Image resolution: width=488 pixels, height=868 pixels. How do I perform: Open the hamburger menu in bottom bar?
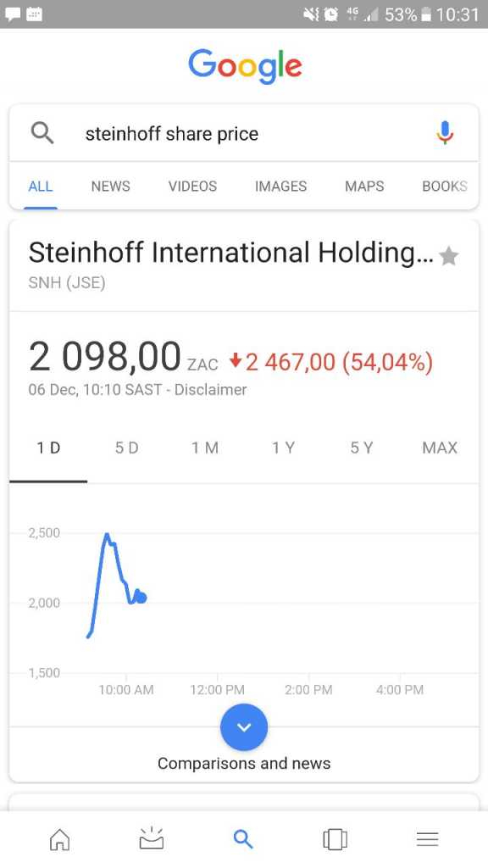427,839
